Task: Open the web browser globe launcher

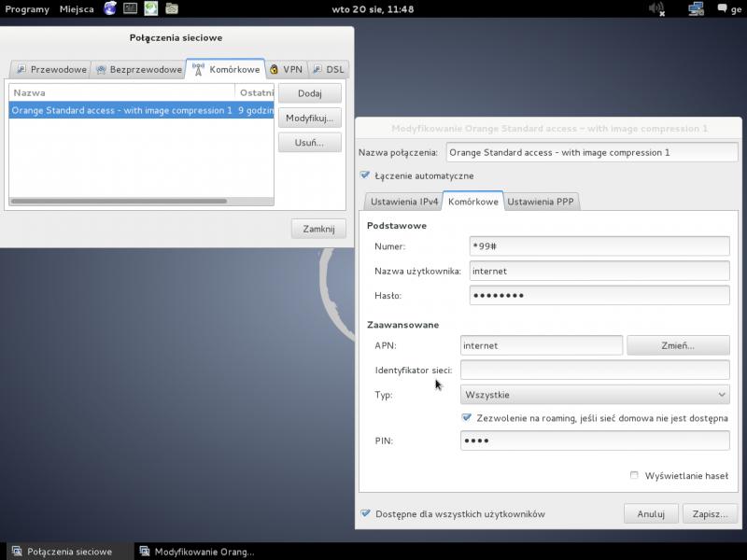Action: (x=110, y=9)
